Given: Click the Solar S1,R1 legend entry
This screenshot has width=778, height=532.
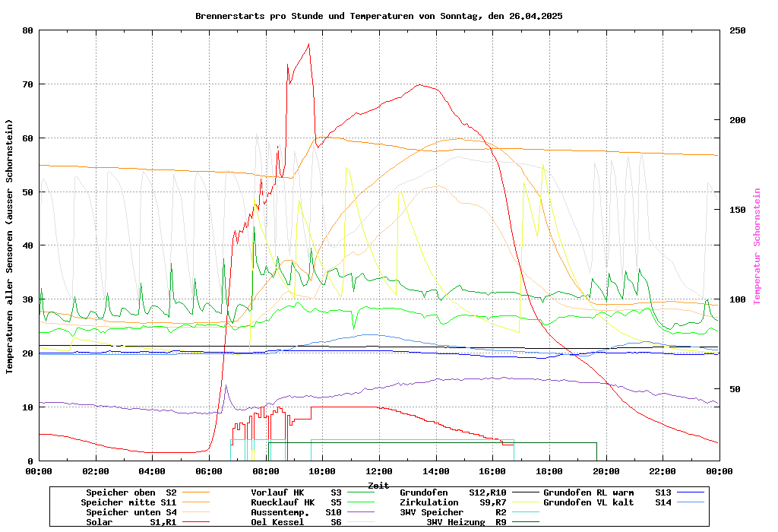Looking at the screenshot, I should tap(131, 522).
